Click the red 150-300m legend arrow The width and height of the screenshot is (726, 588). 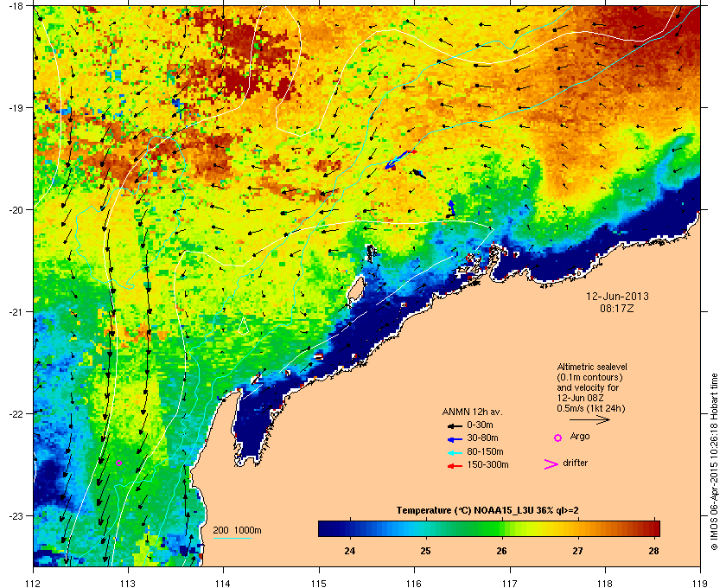(455, 466)
